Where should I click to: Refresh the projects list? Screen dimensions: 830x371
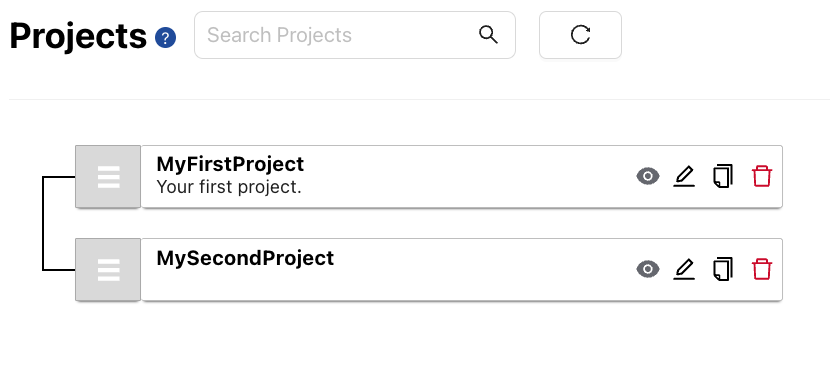pos(580,35)
